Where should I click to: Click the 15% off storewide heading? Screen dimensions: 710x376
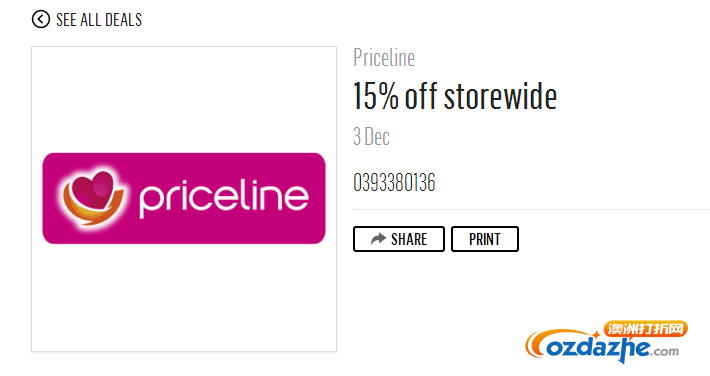click(x=455, y=96)
